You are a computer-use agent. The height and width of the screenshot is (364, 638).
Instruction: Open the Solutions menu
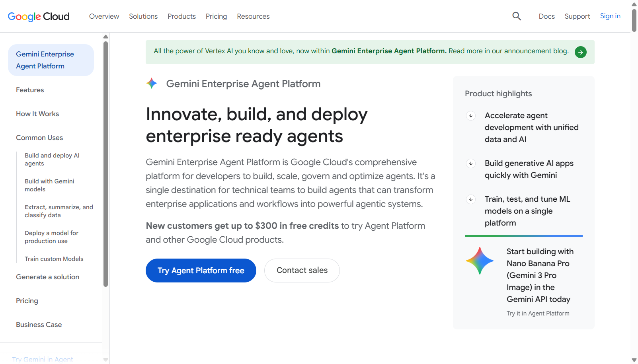point(143,16)
